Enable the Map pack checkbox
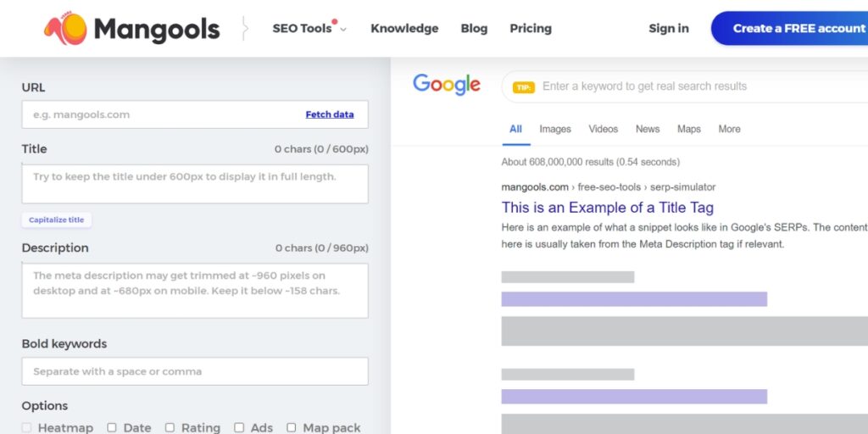Viewport: 868px width, 434px height. [292, 427]
